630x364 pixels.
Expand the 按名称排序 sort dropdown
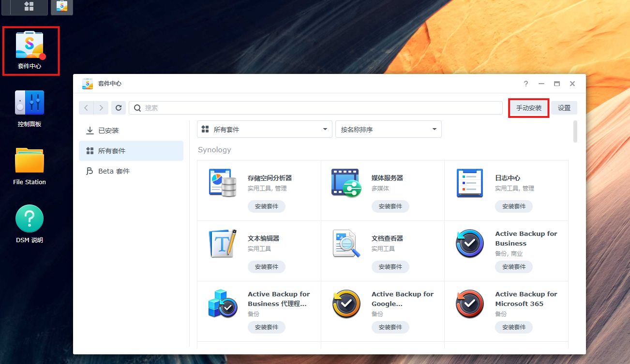point(388,130)
